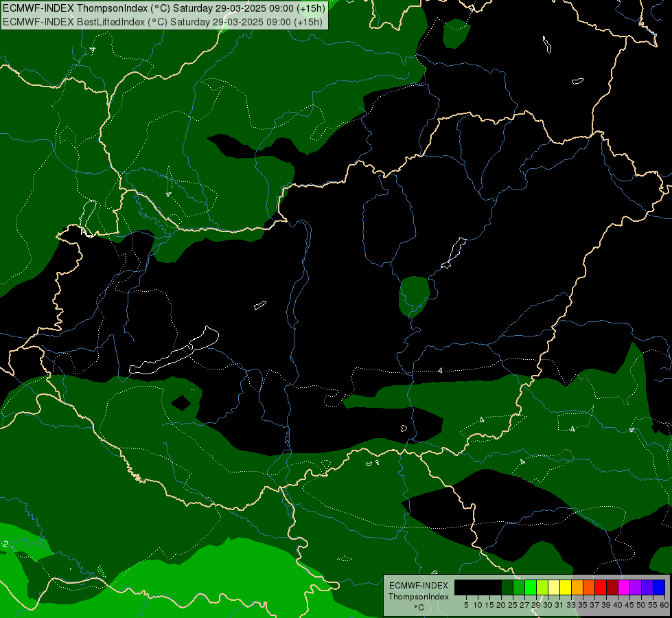This screenshot has height=618, width=672.
Task: Click the legend tick label 30
Action: [x=548, y=605]
